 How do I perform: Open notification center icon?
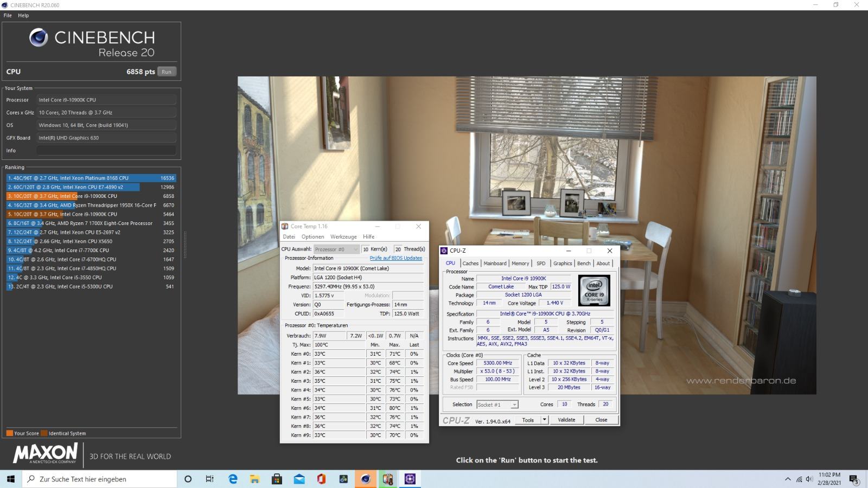[x=853, y=479]
